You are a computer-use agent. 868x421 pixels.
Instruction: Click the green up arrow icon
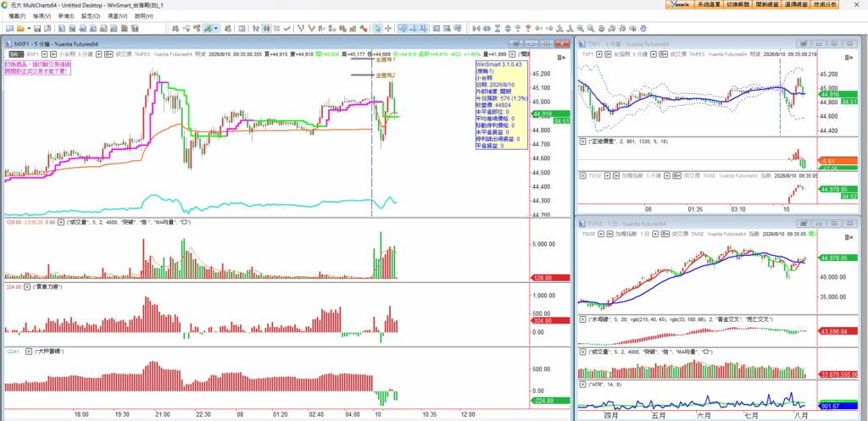click(x=518, y=28)
